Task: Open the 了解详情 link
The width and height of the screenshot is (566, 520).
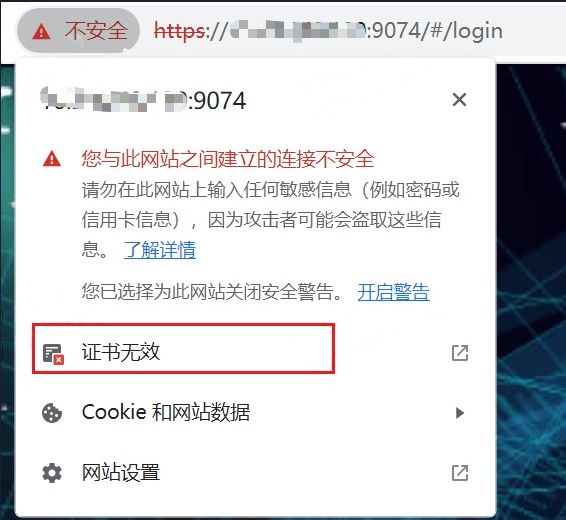Action: [x=160, y=250]
